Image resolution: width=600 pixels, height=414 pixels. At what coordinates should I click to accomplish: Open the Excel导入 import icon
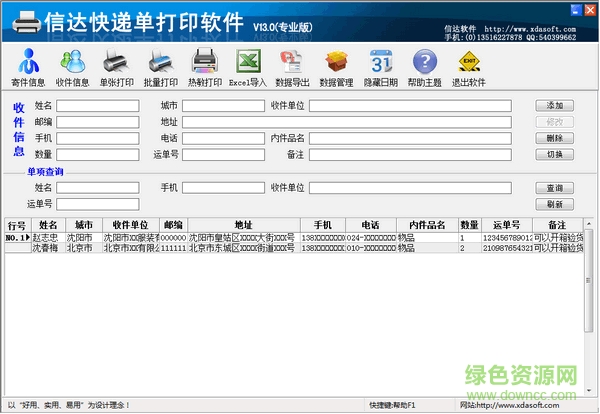249,67
